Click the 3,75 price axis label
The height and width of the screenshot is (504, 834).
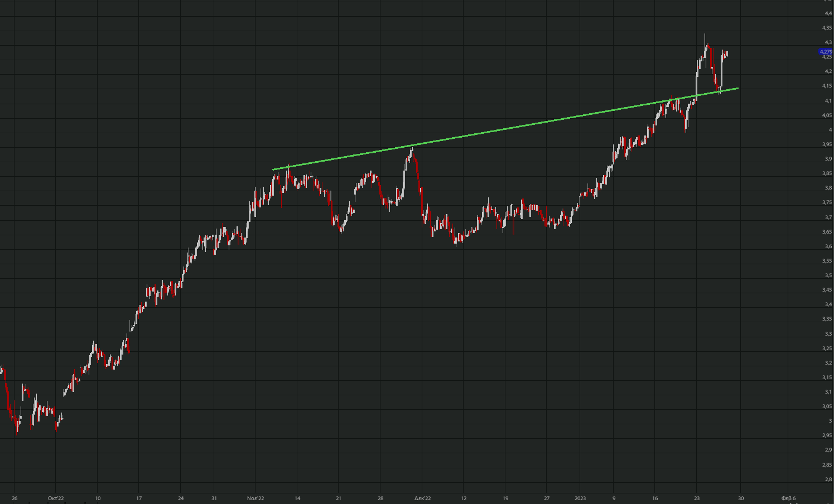point(827,203)
